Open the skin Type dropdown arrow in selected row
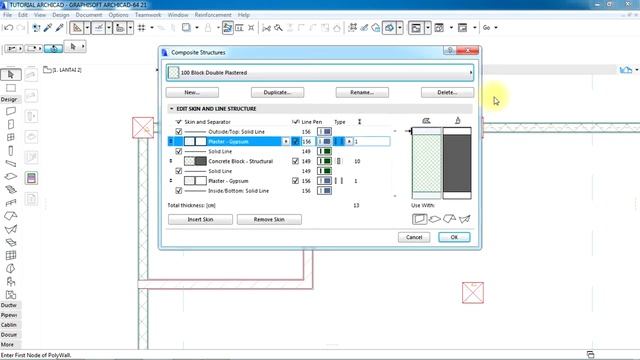Image resolution: width=640 pixels, height=360 pixels. tap(349, 142)
